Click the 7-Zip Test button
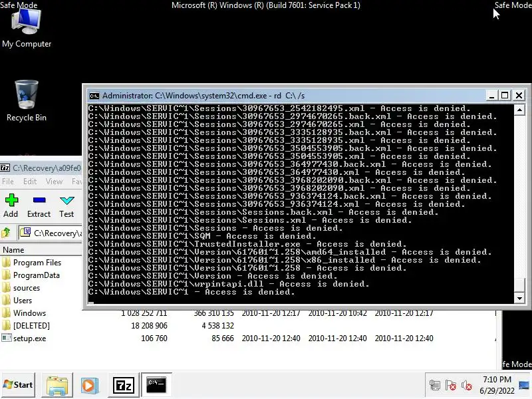This screenshot has height=399, width=532. tap(66, 205)
